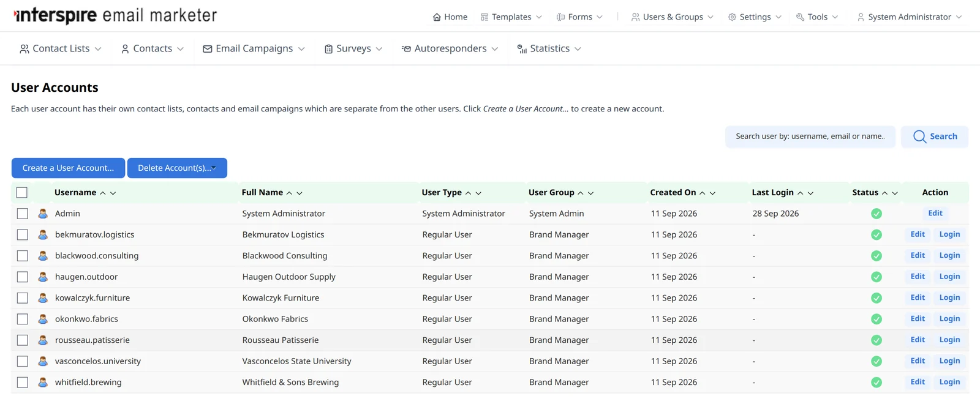Check the box for bekmuratov.logistics
Screen dimensions: 980x415
(x=23, y=234)
